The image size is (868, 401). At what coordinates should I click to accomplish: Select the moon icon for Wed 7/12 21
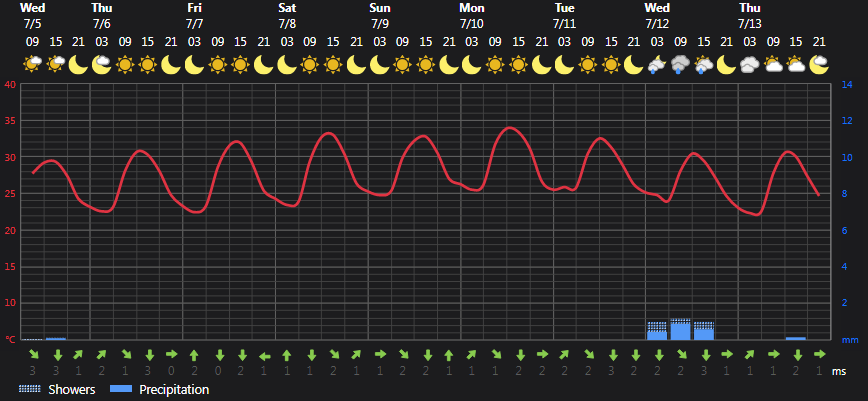727,64
